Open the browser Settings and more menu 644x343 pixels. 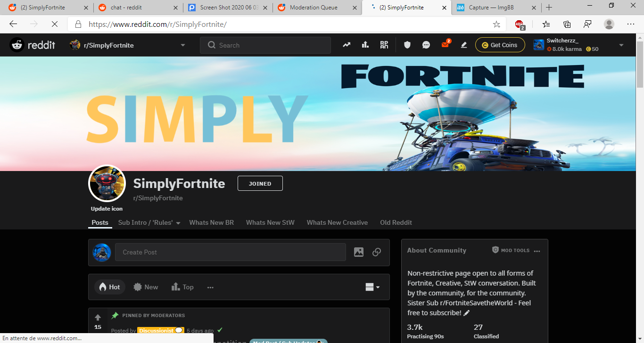[x=631, y=24]
